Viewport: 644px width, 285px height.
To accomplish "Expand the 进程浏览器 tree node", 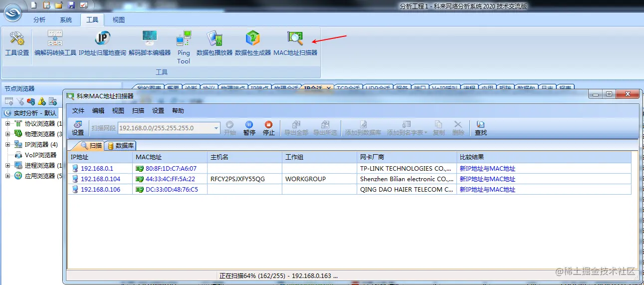I will (7, 165).
